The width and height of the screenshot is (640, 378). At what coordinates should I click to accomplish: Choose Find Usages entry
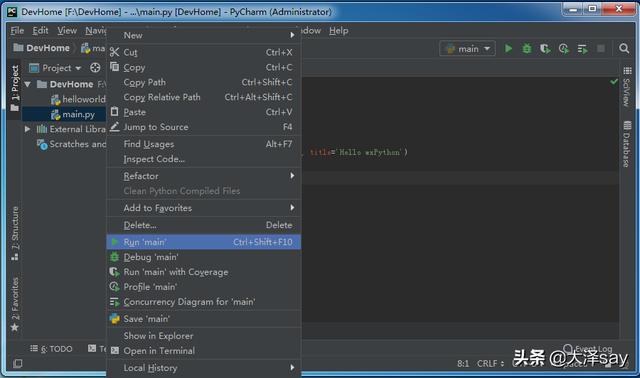pos(204,144)
